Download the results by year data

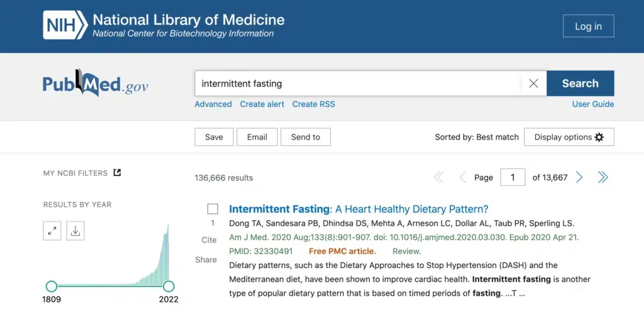75,231
